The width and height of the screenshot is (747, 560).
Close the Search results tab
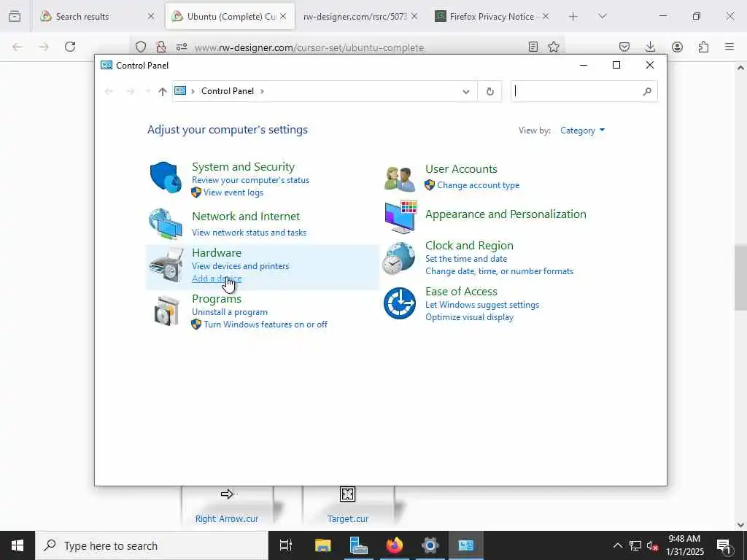pyautogui.click(x=150, y=16)
